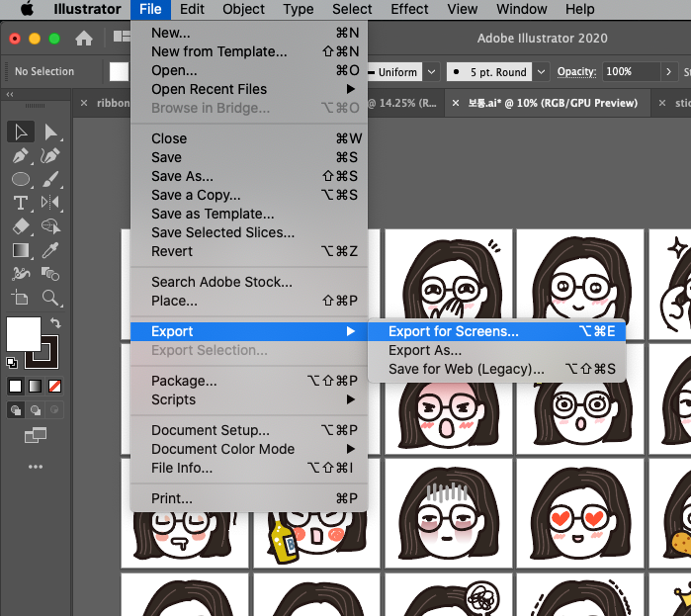
Task: Set fill to None
Action: pos(54,387)
